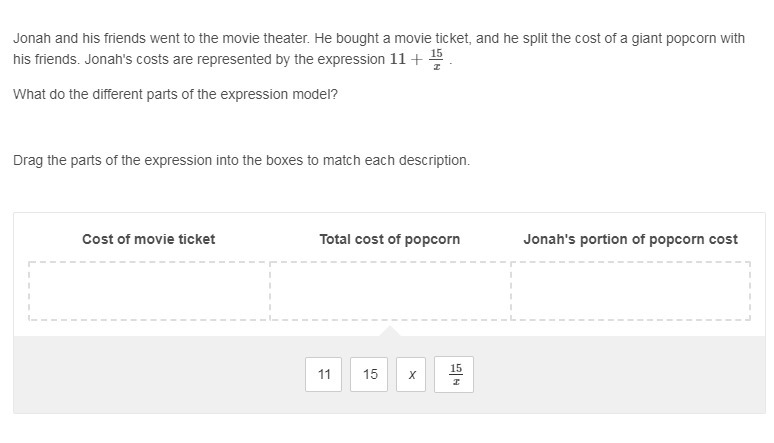Click the drop box under Jonah's portion of popcorn cost
This screenshot has height=443, width=774.
coord(630,291)
